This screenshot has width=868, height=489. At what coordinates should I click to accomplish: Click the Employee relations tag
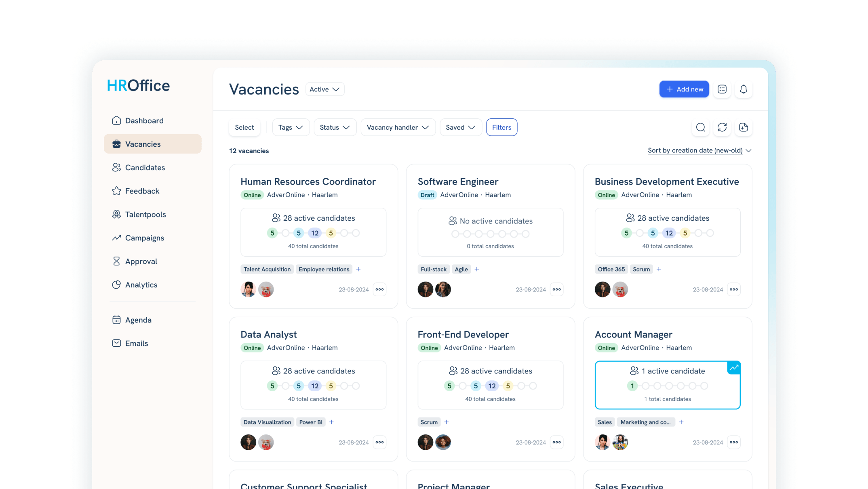(324, 269)
